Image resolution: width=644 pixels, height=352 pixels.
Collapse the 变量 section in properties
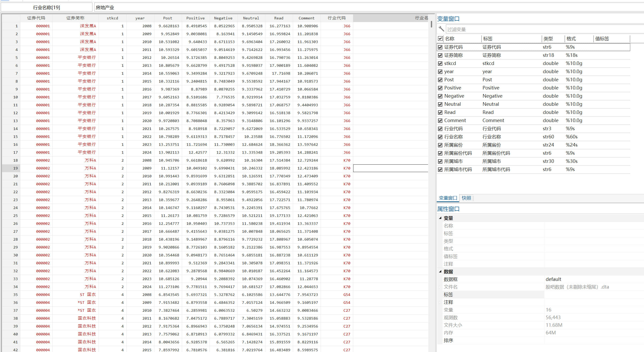pyautogui.click(x=440, y=218)
